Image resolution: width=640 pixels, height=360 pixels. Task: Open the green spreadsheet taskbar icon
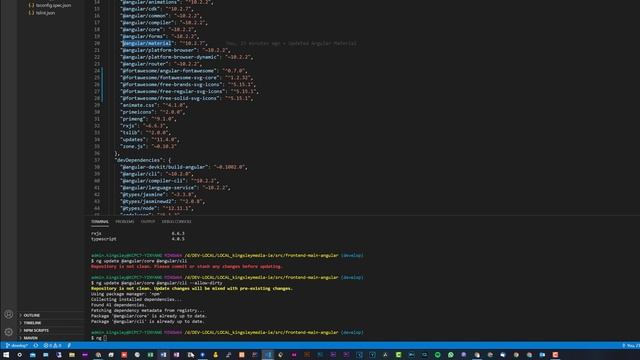[150, 355]
